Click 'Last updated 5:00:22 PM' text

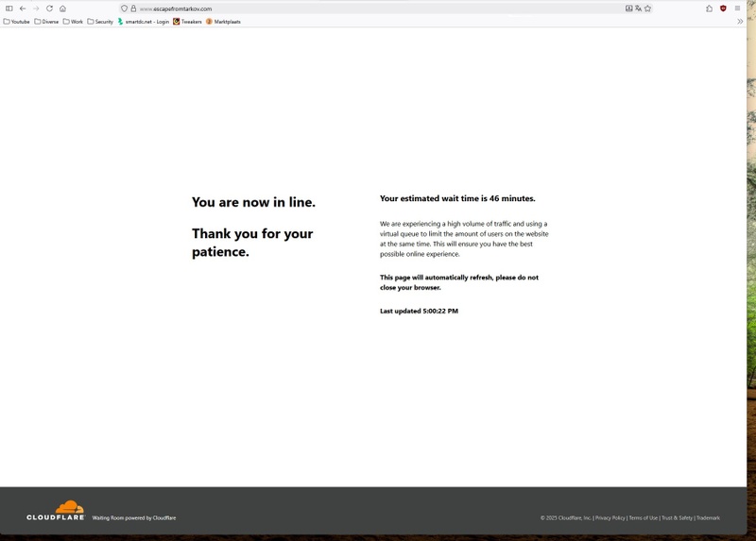tap(419, 312)
